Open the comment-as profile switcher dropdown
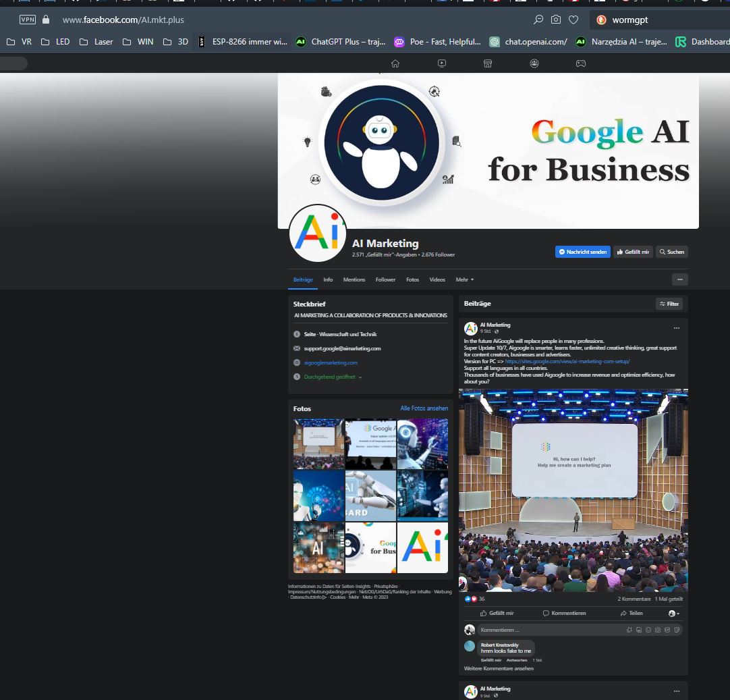 point(674,614)
